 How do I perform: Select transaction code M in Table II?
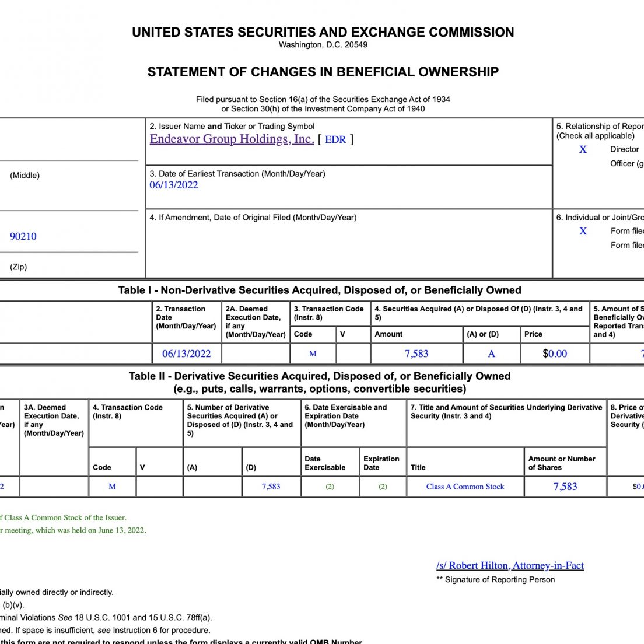click(x=112, y=487)
